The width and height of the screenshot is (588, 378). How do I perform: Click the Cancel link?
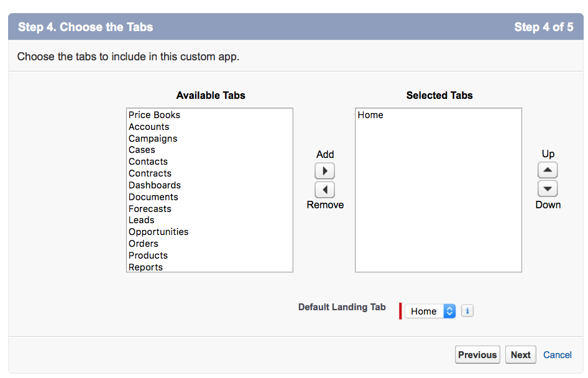pyautogui.click(x=558, y=355)
